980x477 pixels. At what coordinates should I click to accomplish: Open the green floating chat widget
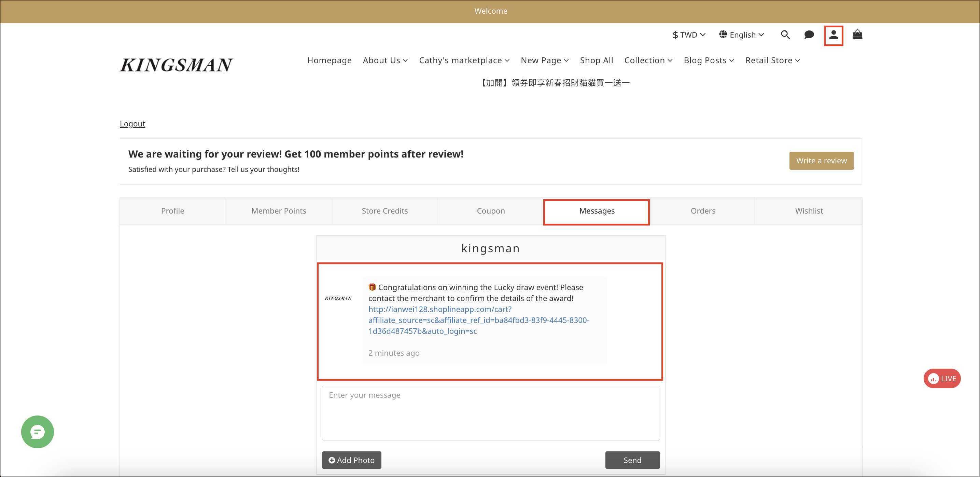click(x=37, y=431)
